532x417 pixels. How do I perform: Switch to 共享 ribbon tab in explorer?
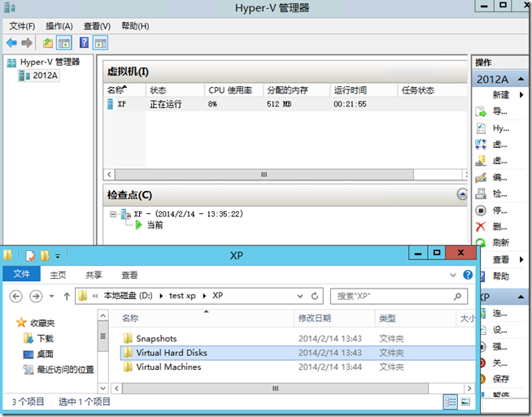(94, 275)
